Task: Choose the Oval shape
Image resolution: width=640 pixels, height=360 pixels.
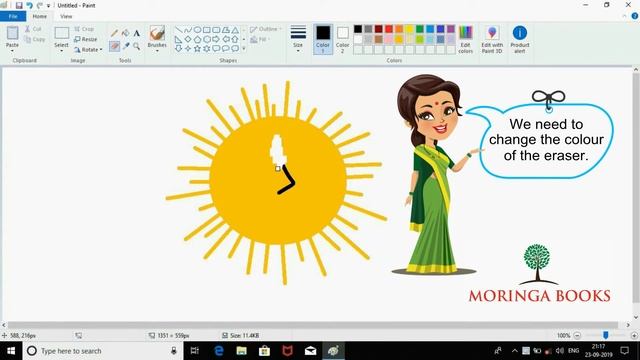Action: (x=197, y=30)
